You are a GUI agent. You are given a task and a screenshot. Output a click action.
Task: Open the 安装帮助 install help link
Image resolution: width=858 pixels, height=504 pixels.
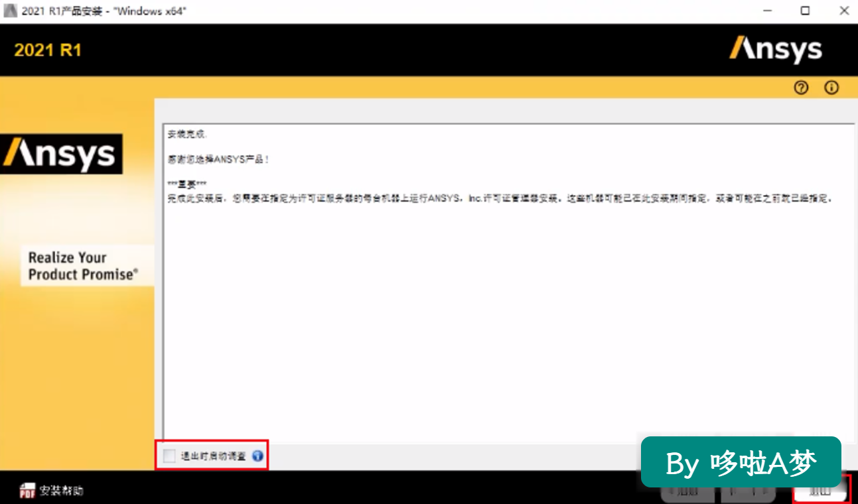61,491
